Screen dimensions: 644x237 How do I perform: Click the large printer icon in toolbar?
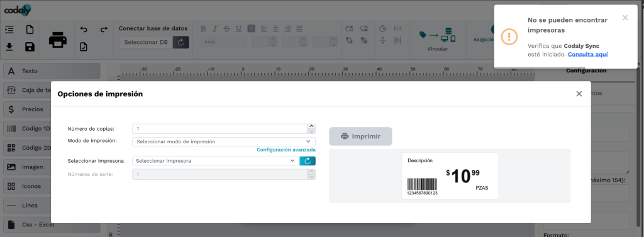pos(57,40)
